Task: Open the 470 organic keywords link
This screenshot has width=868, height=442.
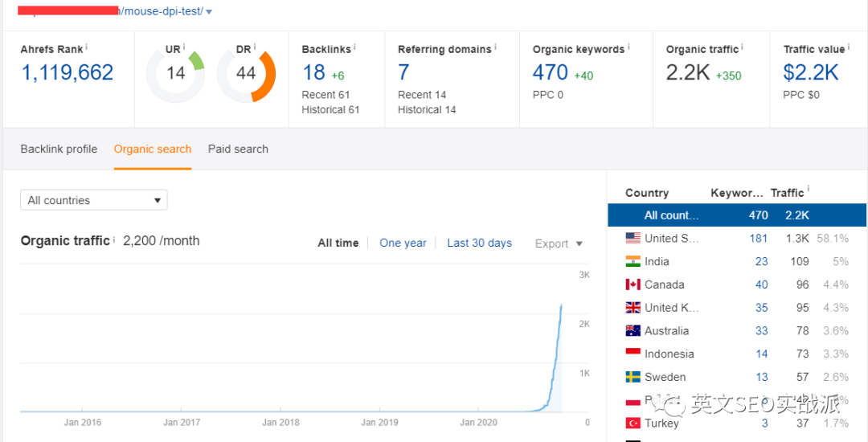Action: pyautogui.click(x=551, y=72)
